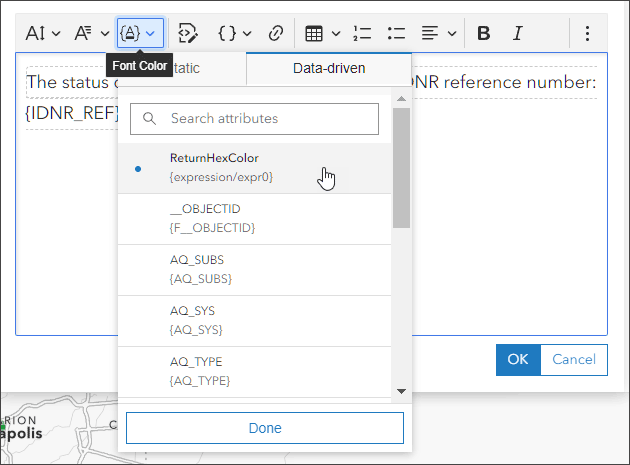Click the Cancel button
Screen dimensions: 630x465
tap(573, 359)
